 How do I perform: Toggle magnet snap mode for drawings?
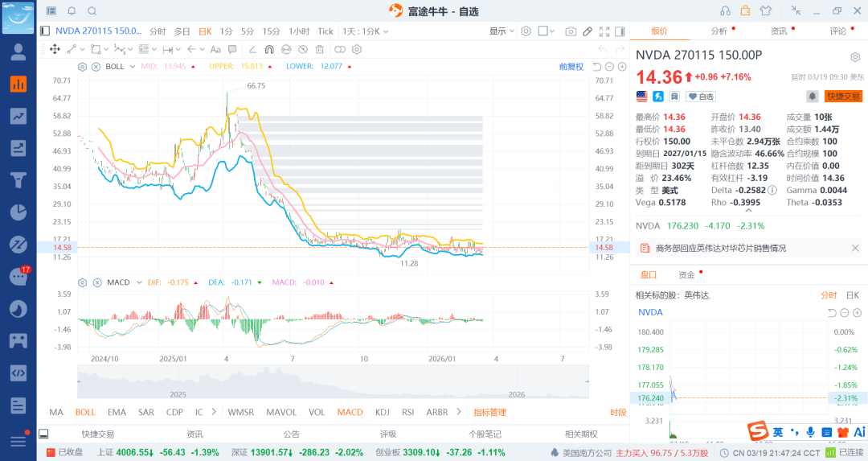[x=269, y=49]
